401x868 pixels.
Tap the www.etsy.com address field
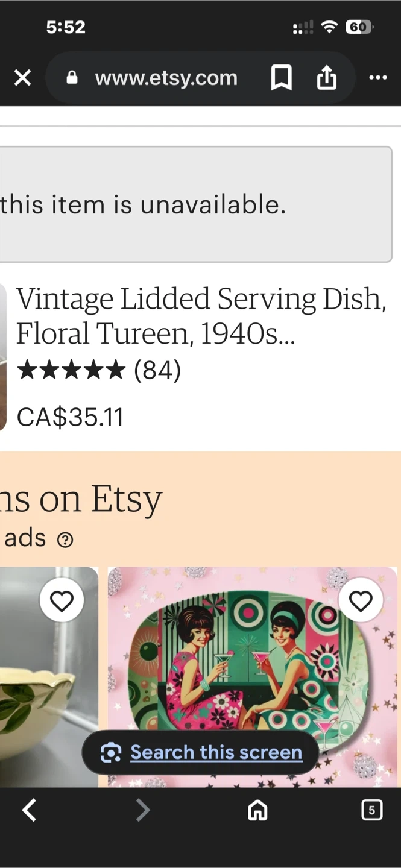[x=166, y=78]
